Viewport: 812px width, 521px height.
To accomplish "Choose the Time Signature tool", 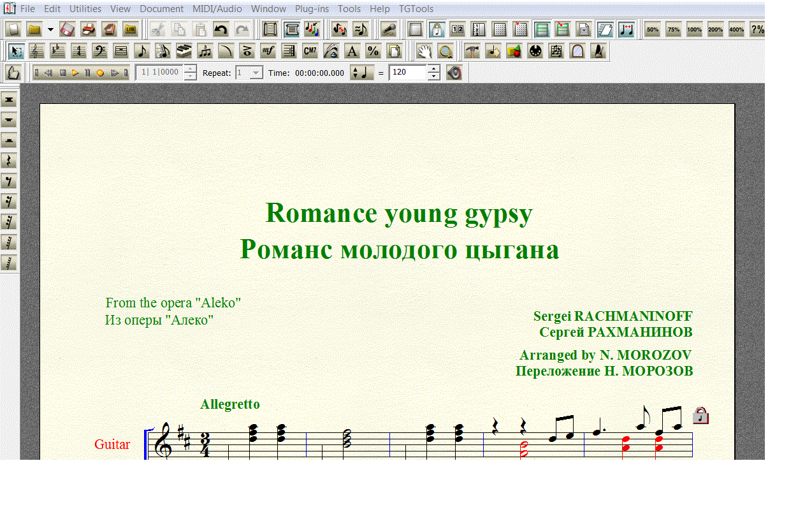I will pos(79,51).
